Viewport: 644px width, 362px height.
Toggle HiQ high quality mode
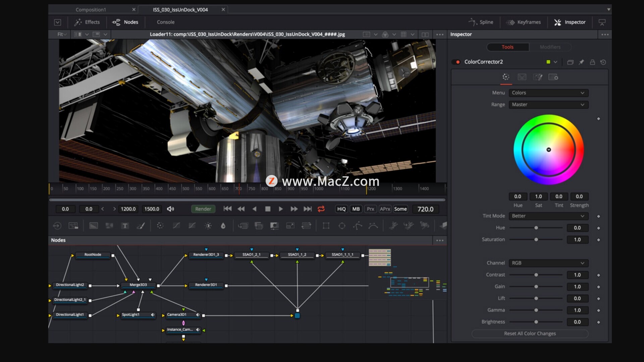point(341,209)
